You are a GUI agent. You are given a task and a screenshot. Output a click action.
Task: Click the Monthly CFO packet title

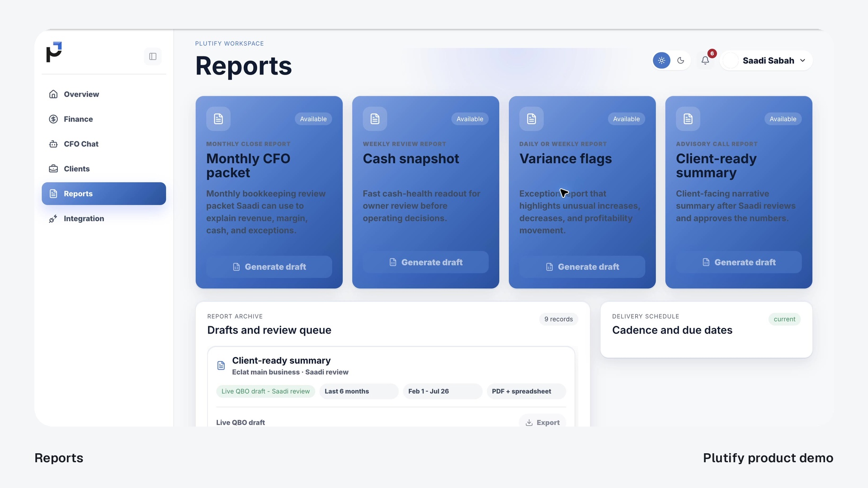point(248,165)
